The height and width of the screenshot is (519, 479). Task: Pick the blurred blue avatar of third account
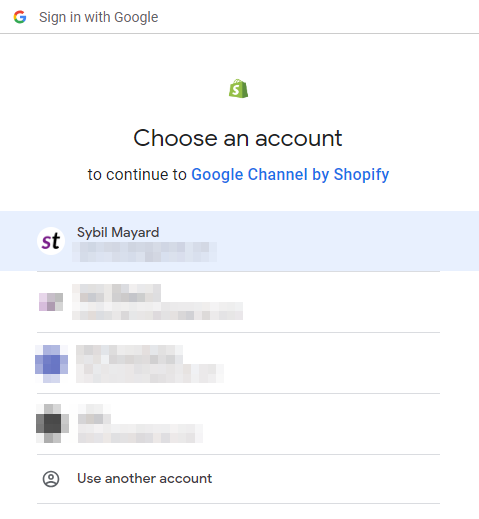51,364
